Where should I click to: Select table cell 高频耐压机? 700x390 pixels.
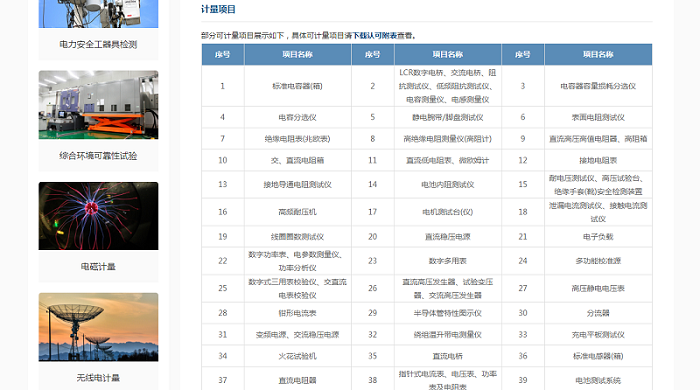click(x=298, y=212)
